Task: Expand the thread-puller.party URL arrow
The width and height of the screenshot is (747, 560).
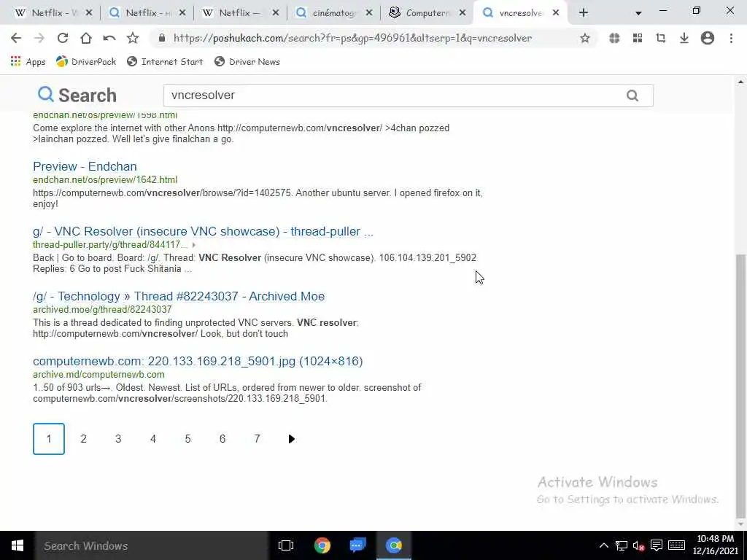Action: [193, 245]
